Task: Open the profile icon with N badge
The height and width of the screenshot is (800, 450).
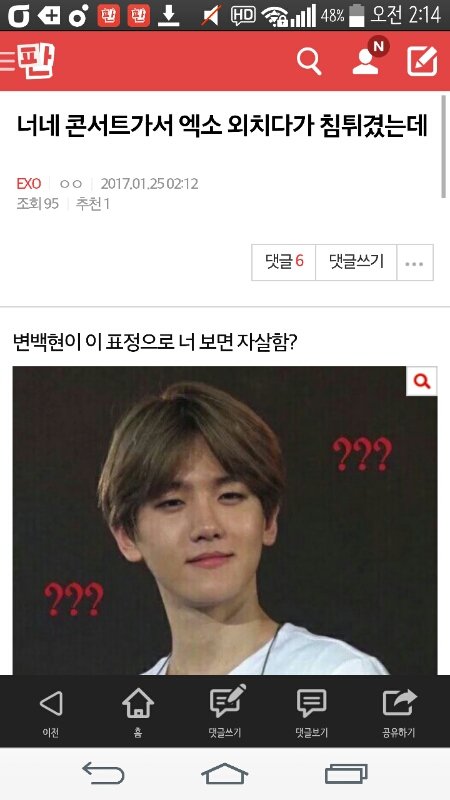Action: tap(369, 56)
